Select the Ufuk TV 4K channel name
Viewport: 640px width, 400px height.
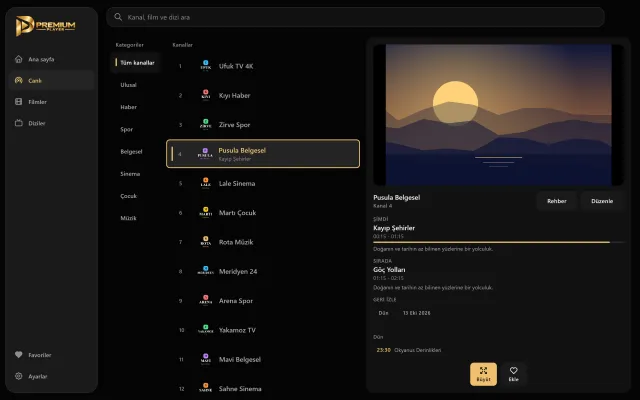[x=236, y=66]
